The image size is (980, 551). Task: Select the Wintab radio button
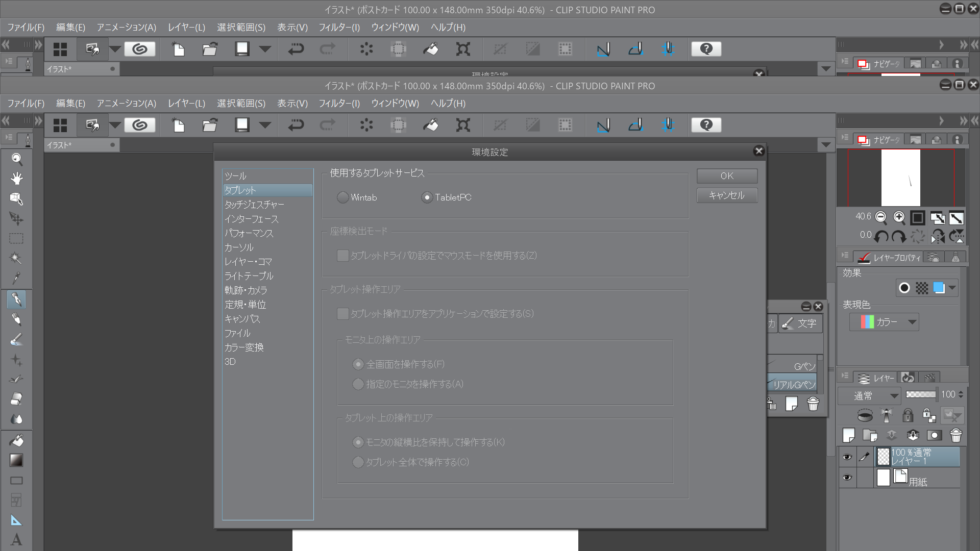343,197
